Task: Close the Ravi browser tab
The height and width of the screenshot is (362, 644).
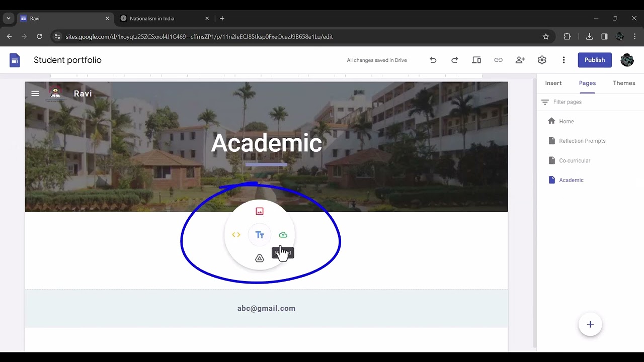Action: pos(107,19)
